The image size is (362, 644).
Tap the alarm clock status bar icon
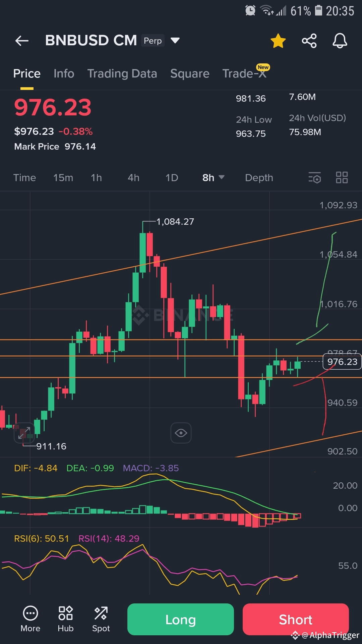tap(250, 10)
